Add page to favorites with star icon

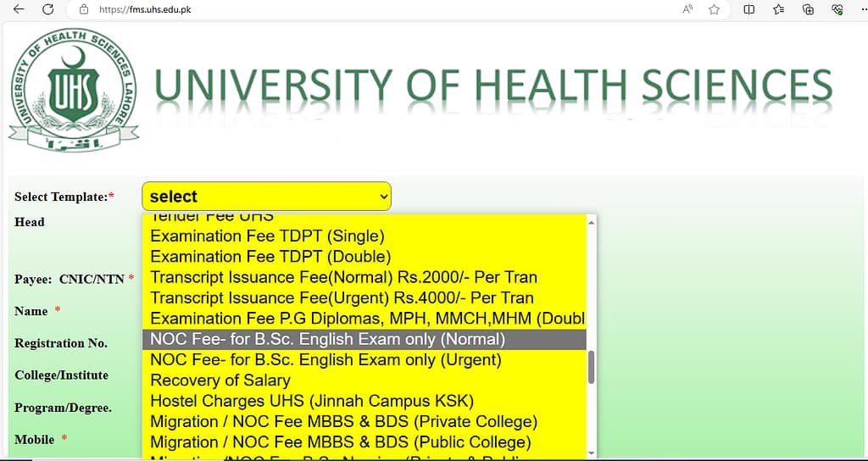click(715, 9)
